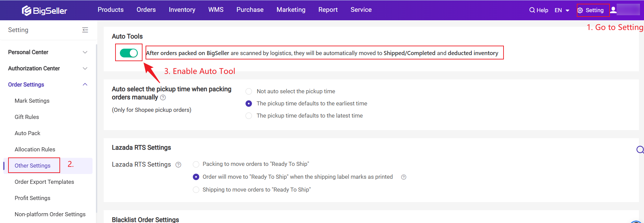Click the sidebar vertical scrollbar
This screenshot has width=644, height=223.
click(x=96, y=128)
